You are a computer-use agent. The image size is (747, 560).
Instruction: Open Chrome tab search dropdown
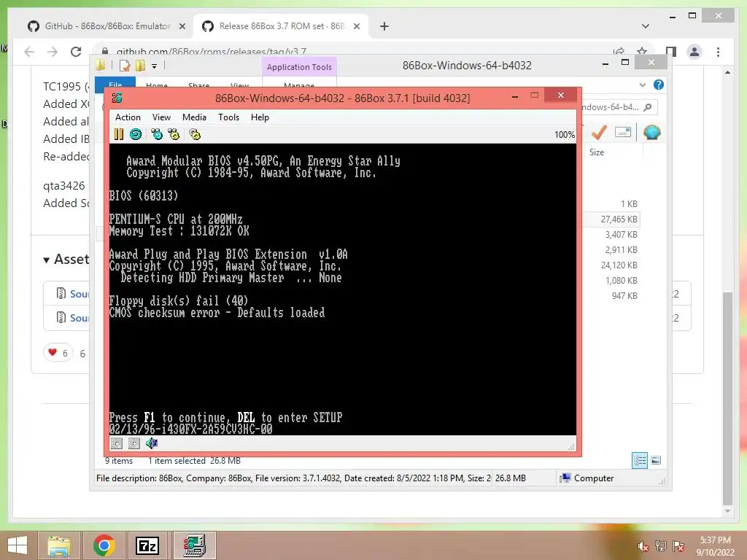(646, 26)
